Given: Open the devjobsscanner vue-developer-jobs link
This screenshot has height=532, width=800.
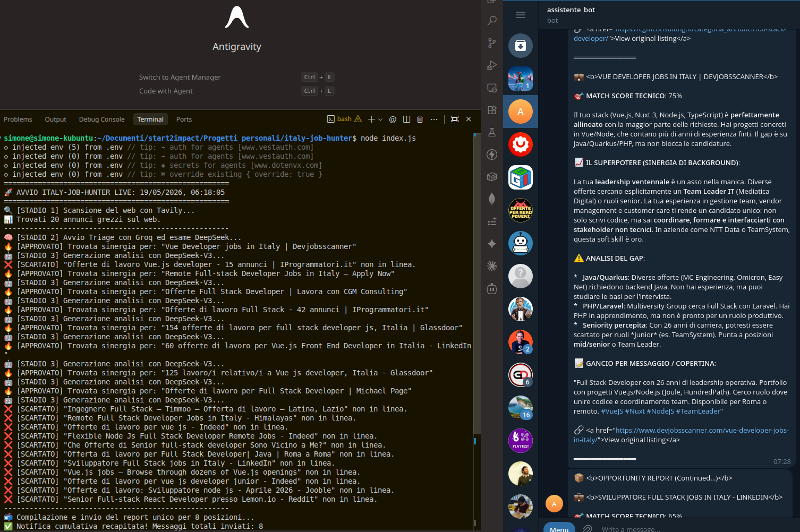Looking at the screenshot, I should pyautogui.click(x=681, y=435).
